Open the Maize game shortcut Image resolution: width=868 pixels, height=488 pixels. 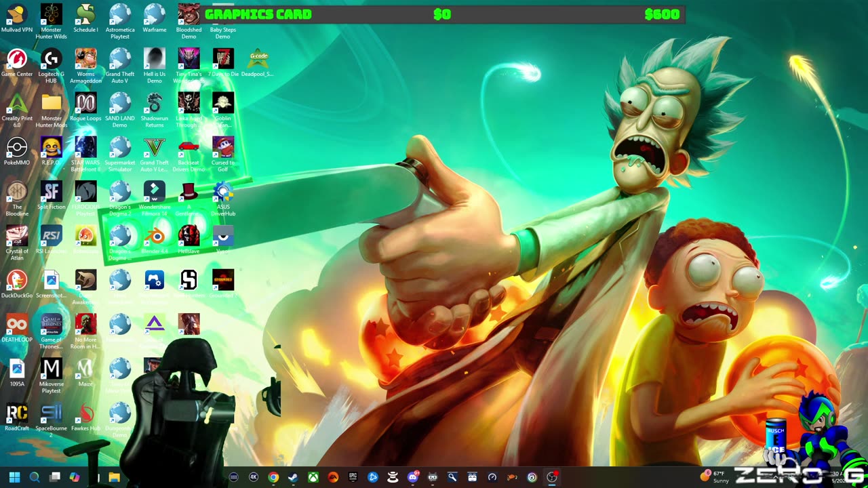tap(85, 372)
